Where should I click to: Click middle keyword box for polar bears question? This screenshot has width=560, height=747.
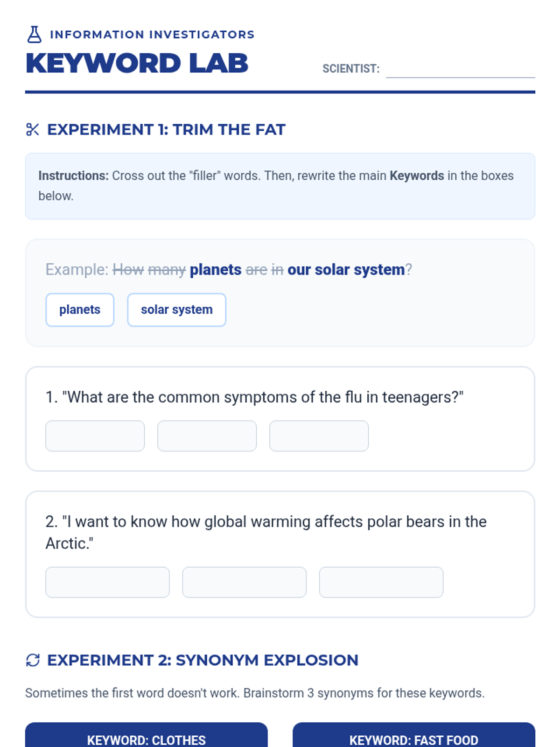click(x=245, y=582)
